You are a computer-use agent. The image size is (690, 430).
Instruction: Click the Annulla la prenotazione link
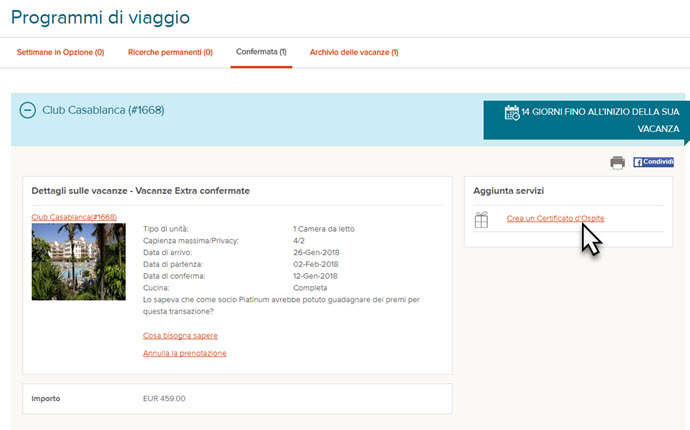184,353
